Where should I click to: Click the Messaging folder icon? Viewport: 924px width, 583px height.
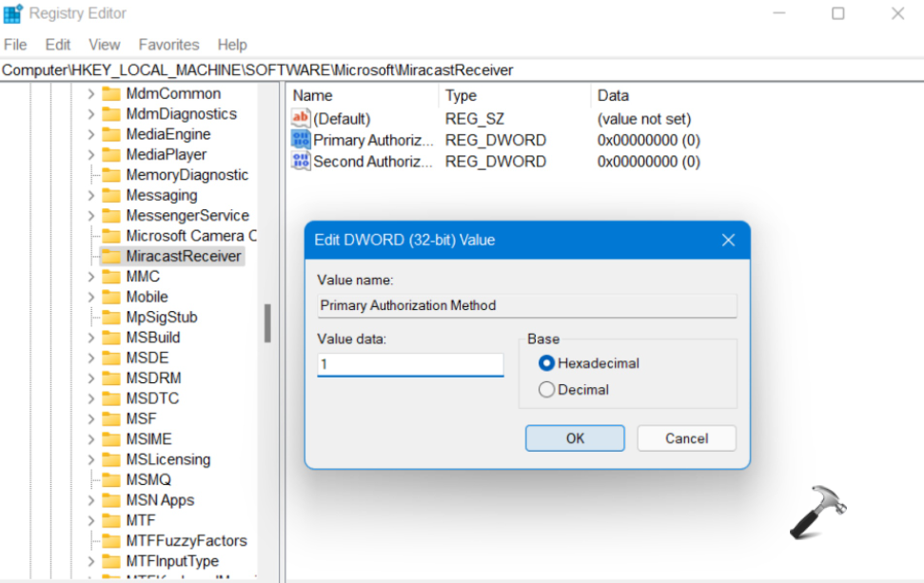(x=110, y=196)
